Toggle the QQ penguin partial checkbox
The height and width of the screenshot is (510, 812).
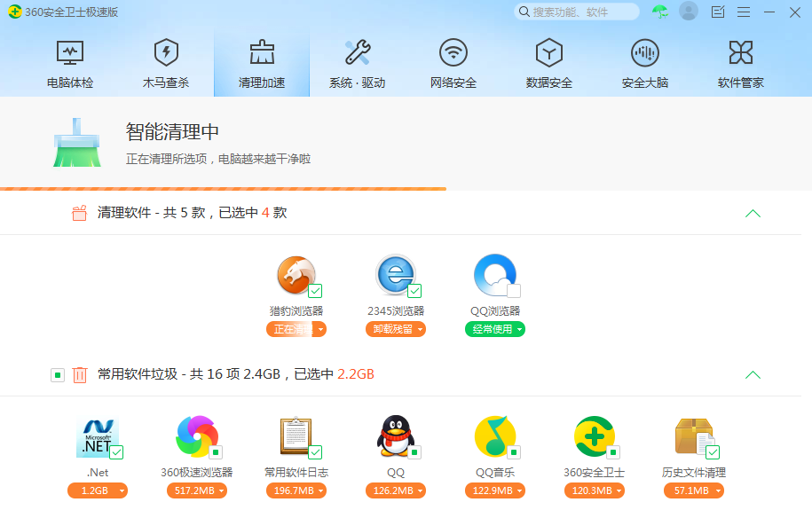point(414,452)
